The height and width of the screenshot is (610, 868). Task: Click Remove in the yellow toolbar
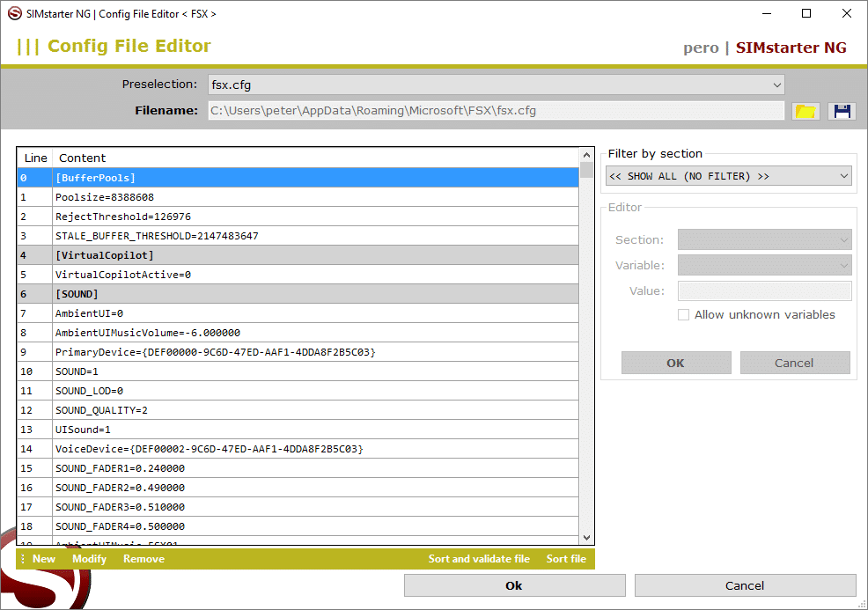(143, 559)
